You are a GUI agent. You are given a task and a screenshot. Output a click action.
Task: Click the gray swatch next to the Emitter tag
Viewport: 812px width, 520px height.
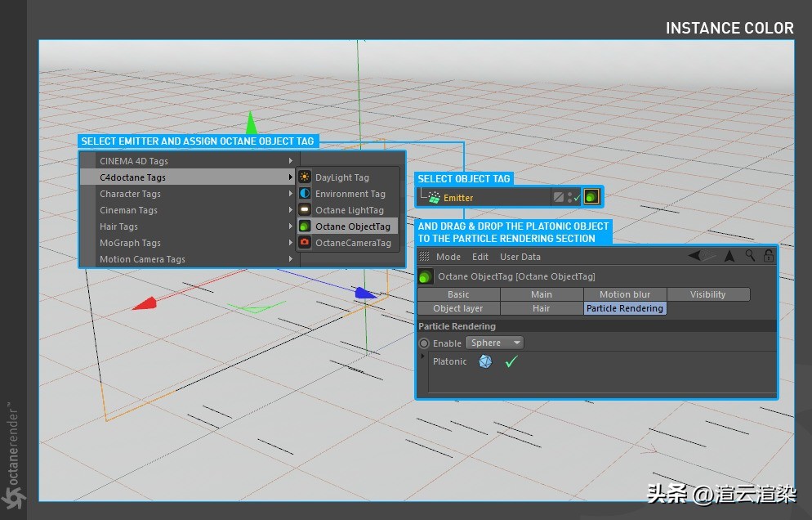click(x=558, y=196)
